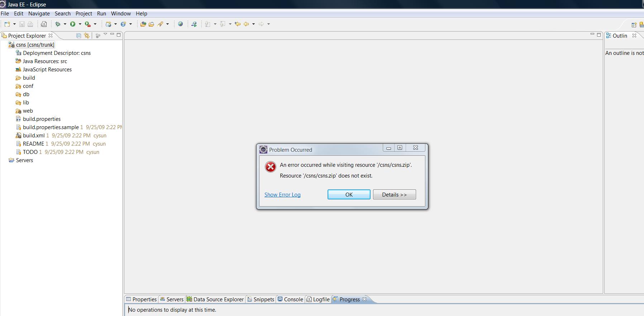Screen dimensions: 644x316
Task: Select build.xml in Project Explorer
Action: (x=34, y=136)
